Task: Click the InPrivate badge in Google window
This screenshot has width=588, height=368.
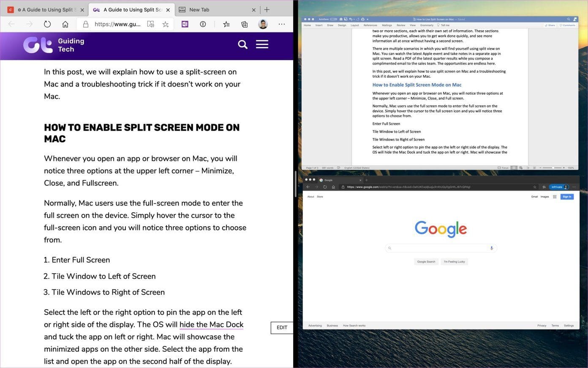Action: point(560,187)
